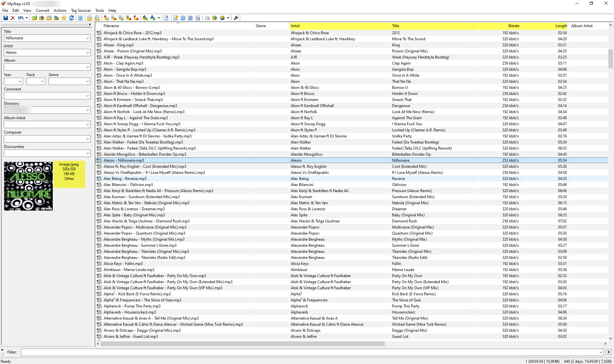
Task: Click the Refresh view icon
Action: coord(72,18)
